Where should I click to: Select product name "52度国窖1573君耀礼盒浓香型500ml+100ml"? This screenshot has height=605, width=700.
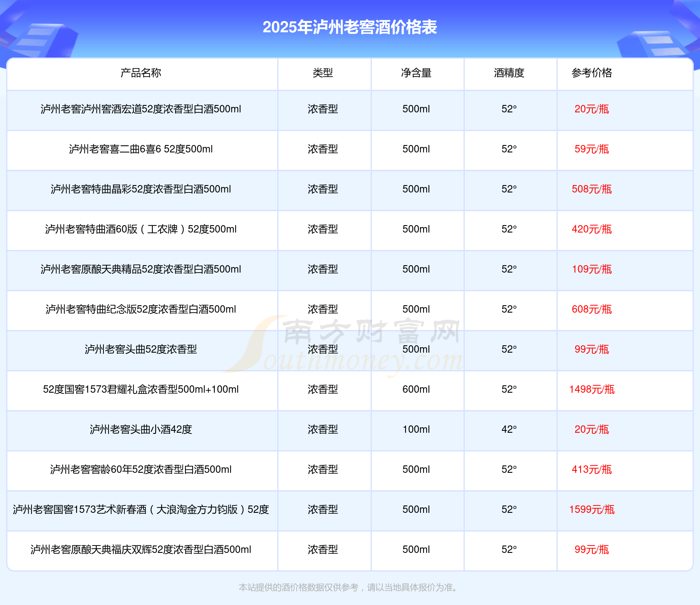pyautogui.click(x=141, y=390)
